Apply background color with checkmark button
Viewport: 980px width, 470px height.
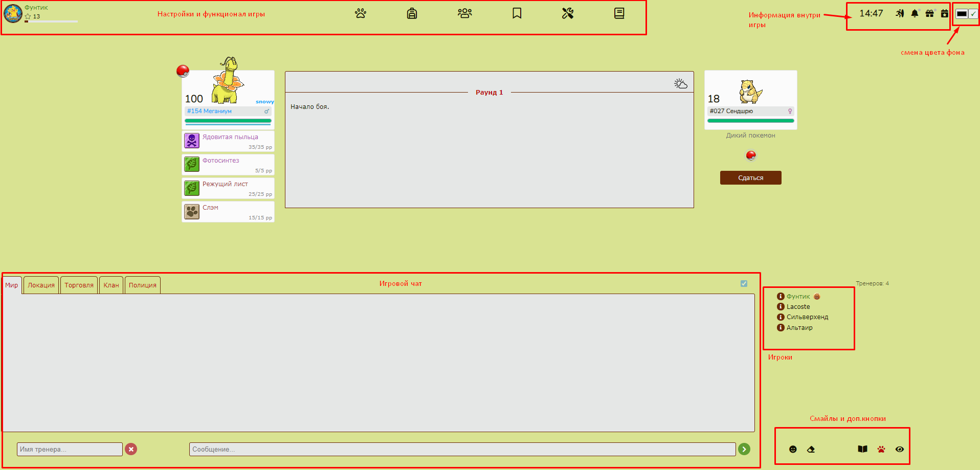click(973, 14)
